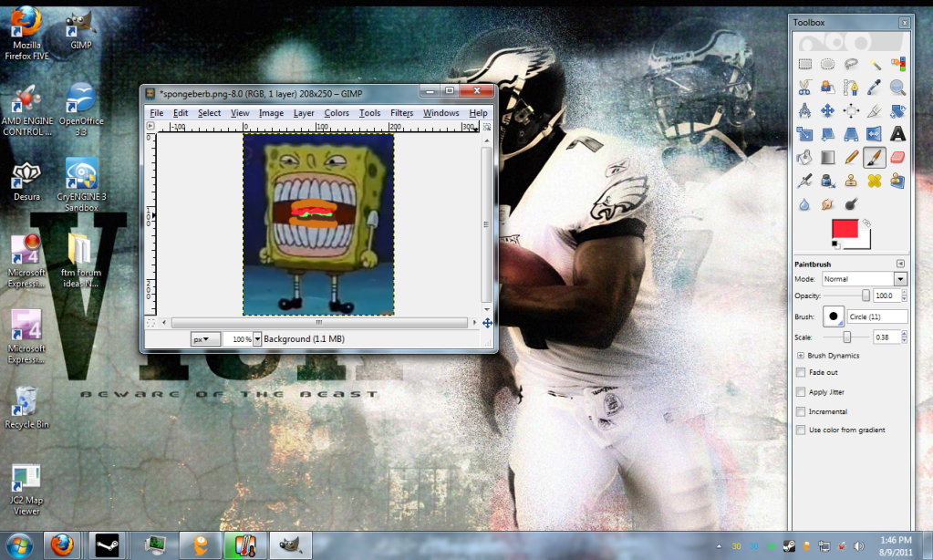This screenshot has height=560, width=933.
Task: Open the File menu
Action: pos(157,113)
